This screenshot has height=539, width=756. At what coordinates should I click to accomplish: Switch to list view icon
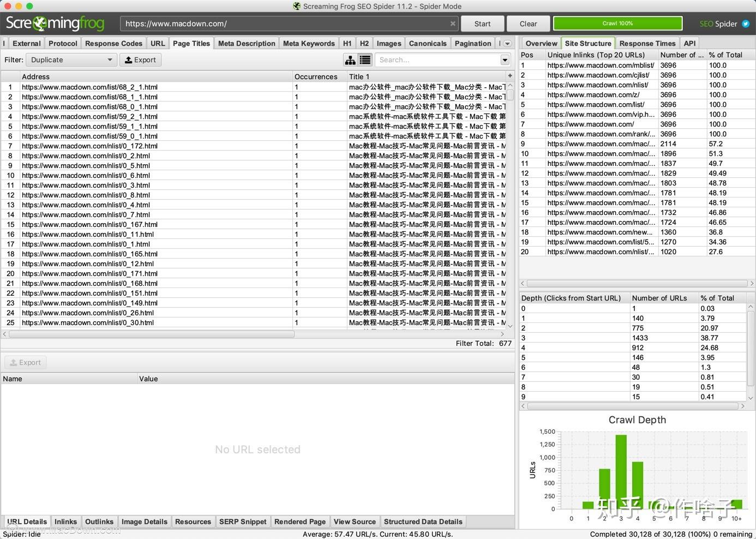[365, 60]
